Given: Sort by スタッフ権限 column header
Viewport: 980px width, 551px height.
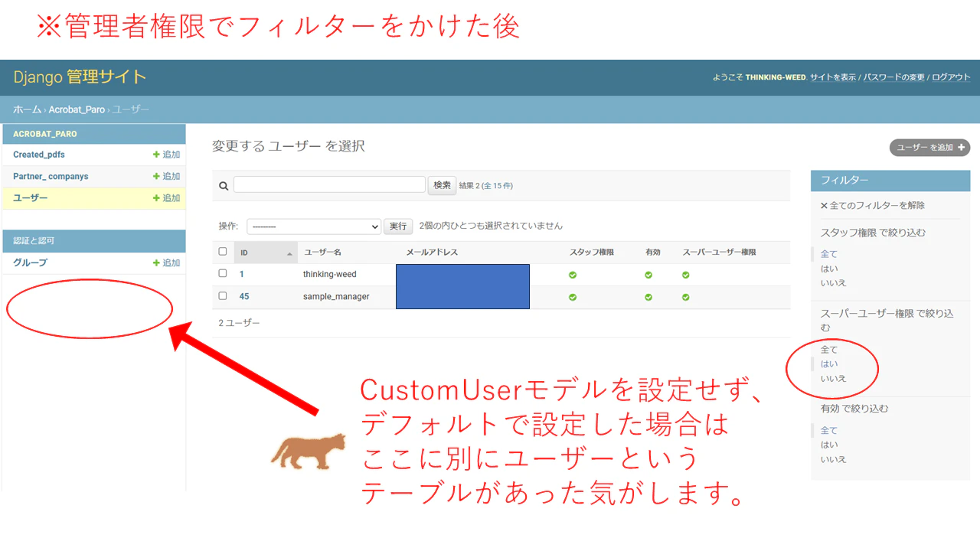Looking at the screenshot, I should pyautogui.click(x=592, y=253).
